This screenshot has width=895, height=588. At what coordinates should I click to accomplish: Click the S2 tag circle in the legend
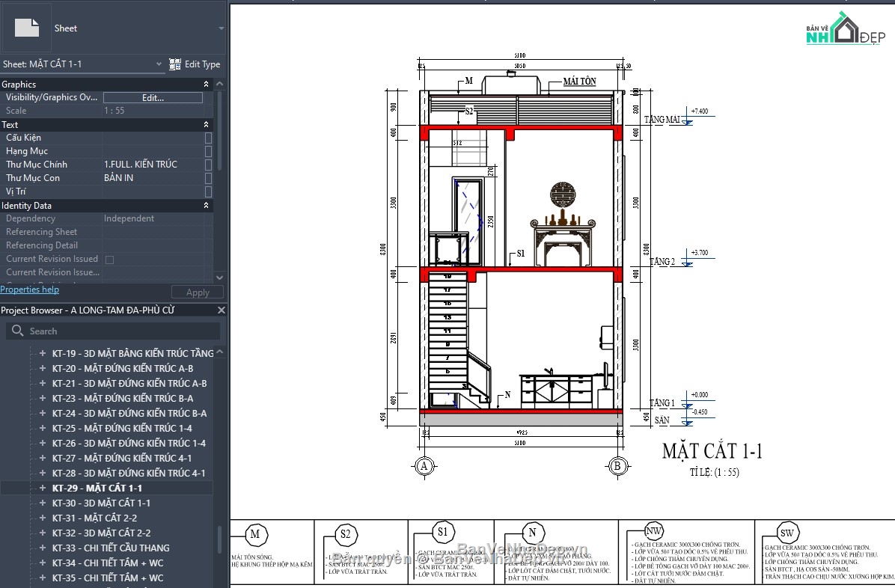pyautogui.click(x=346, y=535)
